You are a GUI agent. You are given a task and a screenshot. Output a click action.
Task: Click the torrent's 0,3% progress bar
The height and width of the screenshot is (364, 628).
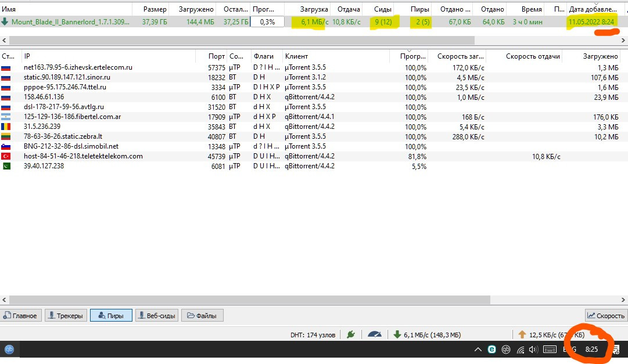click(x=268, y=21)
